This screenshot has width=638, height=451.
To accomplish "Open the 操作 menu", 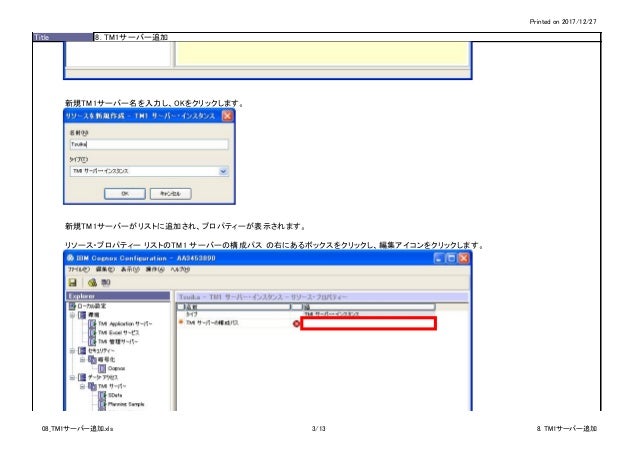I will coord(155,269).
